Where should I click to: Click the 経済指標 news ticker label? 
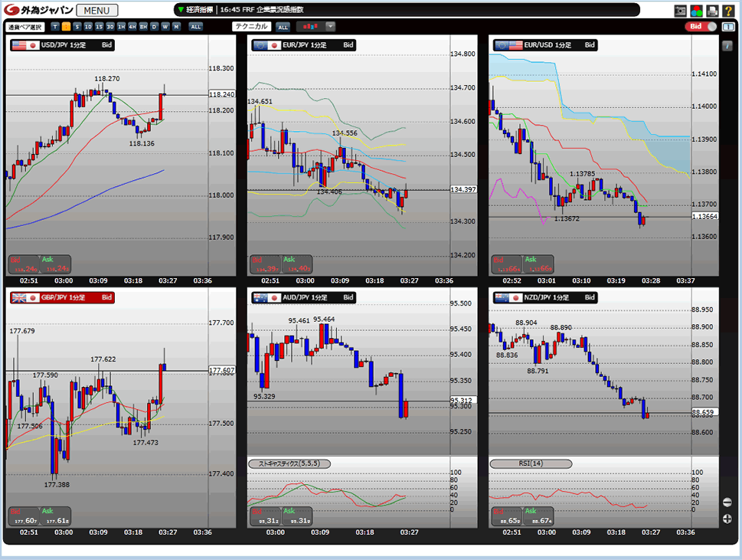coord(199,9)
